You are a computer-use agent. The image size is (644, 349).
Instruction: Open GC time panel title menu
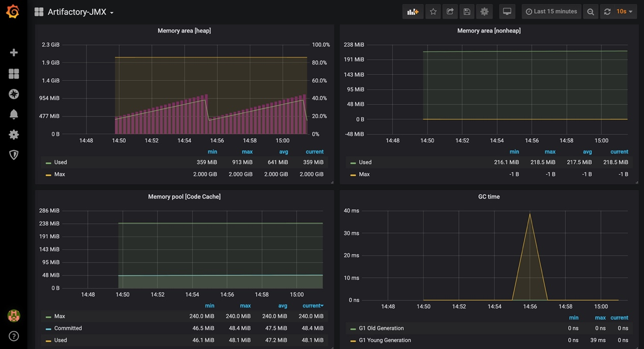click(488, 197)
